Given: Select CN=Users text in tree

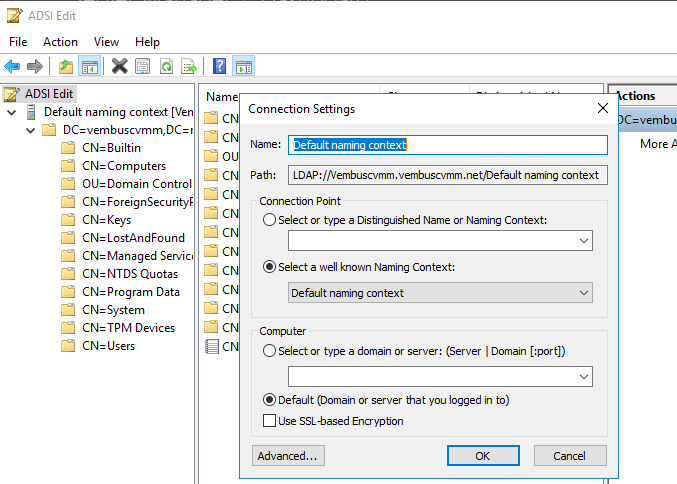Looking at the screenshot, I should pos(108,346).
